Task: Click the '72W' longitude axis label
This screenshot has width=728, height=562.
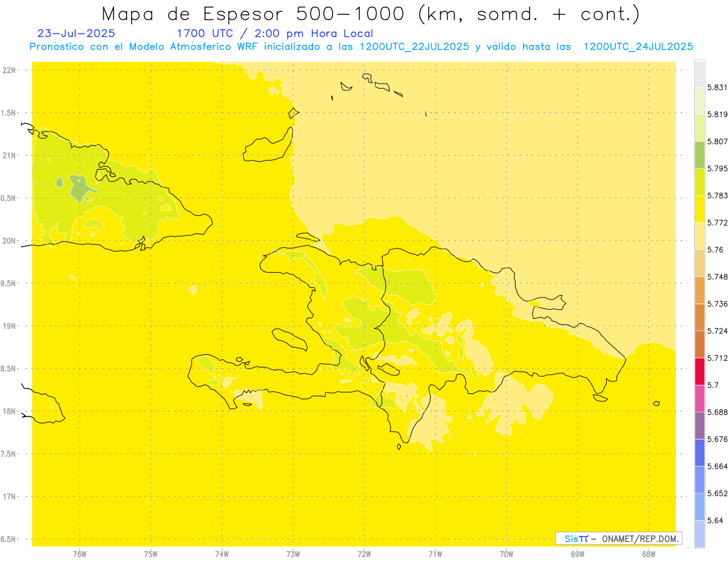Action: pos(364,554)
